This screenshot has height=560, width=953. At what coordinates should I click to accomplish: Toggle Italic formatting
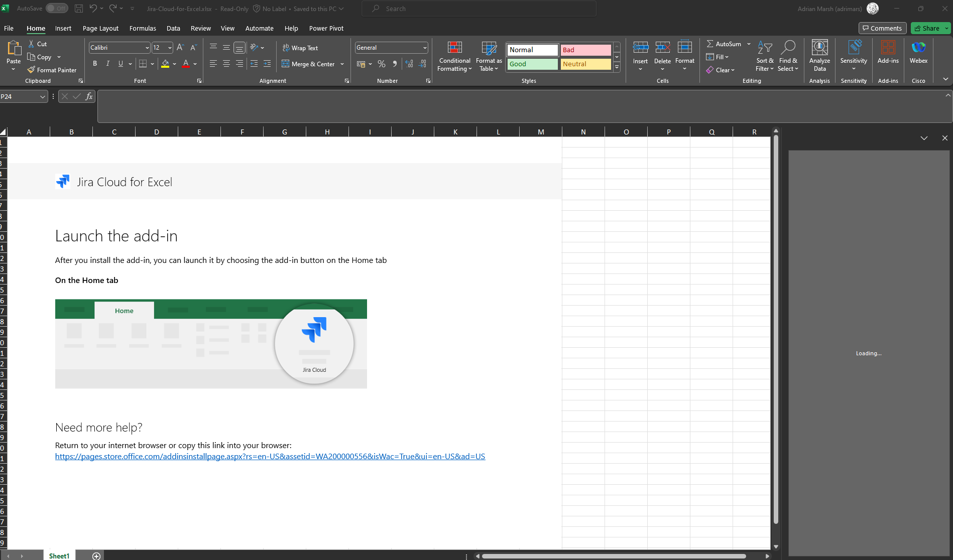[107, 64]
